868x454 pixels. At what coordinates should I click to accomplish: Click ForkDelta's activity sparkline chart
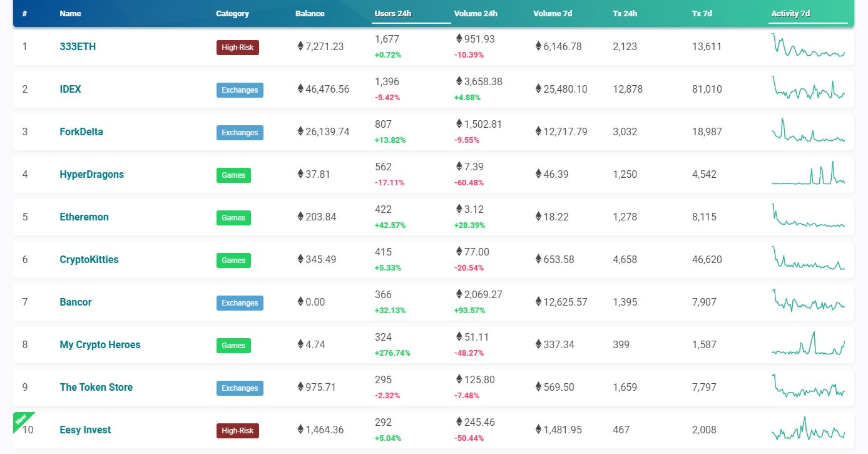[809, 130]
